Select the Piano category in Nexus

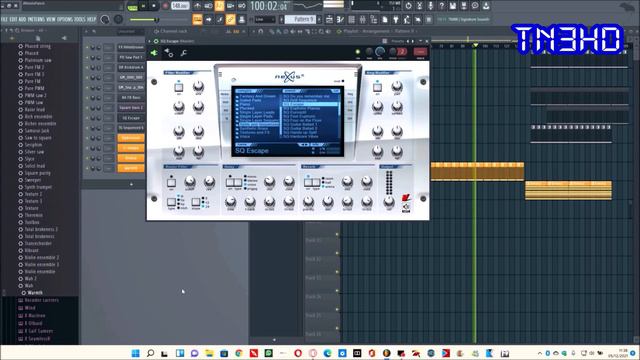(x=245, y=104)
